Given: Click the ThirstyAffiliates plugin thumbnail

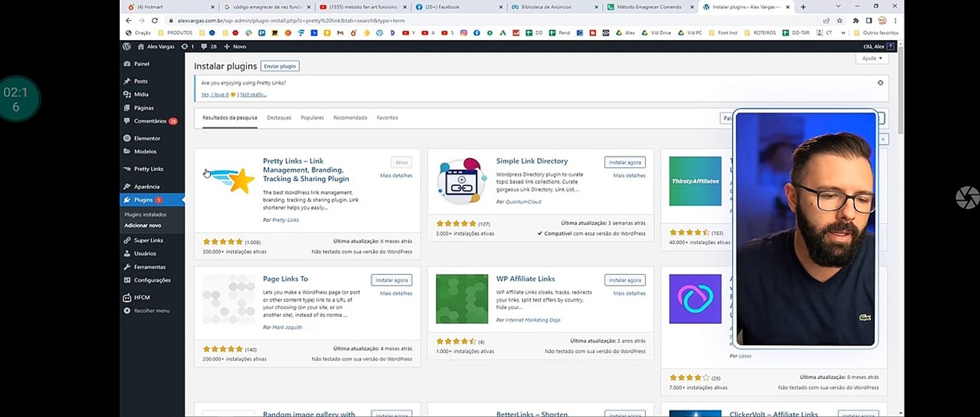Looking at the screenshot, I should [695, 181].
